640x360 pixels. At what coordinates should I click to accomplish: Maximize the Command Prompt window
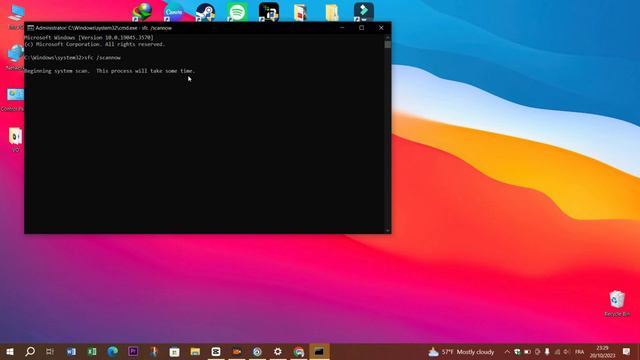[362, 28]
